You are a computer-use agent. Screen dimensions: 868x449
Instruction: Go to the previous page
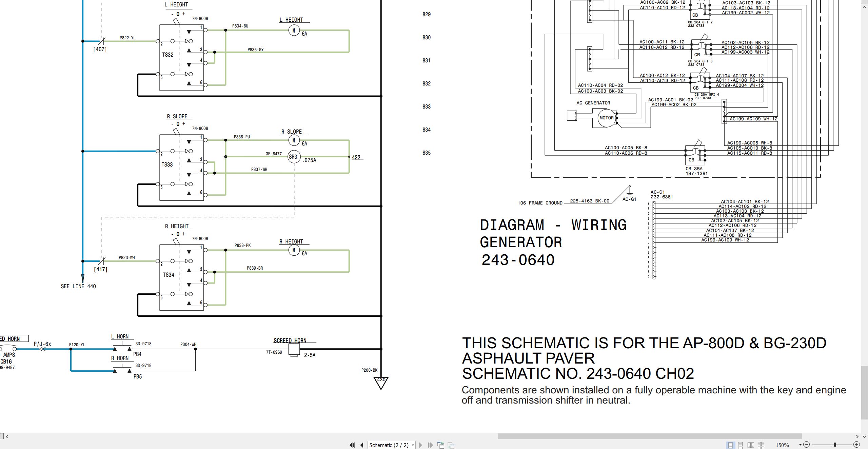tap(362, 445)
